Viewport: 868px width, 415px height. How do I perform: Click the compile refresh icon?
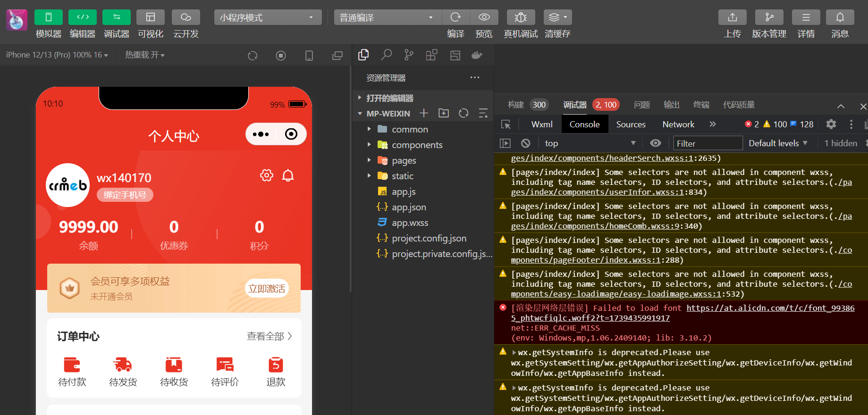[455, 17]
